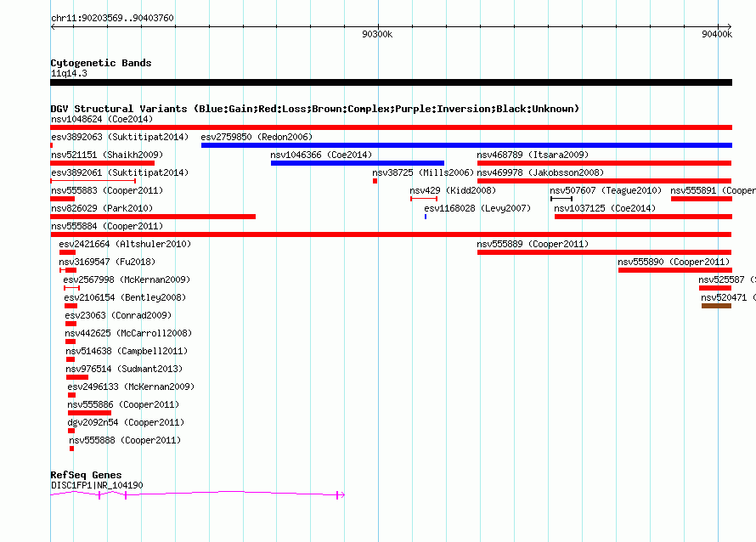
Task: Click the small blue mark under esv1168028
Action: pos(426,217)
